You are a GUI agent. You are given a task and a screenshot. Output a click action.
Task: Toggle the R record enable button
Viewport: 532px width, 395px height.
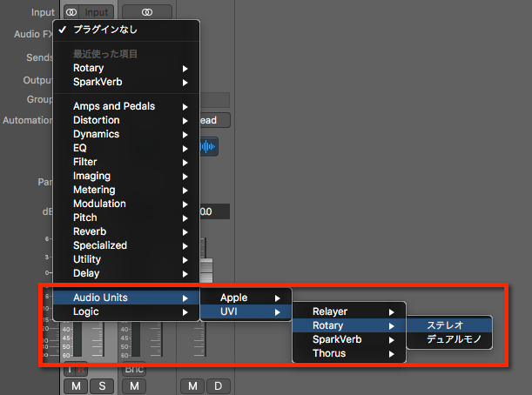pyautogui.click(x=82, y=369)
